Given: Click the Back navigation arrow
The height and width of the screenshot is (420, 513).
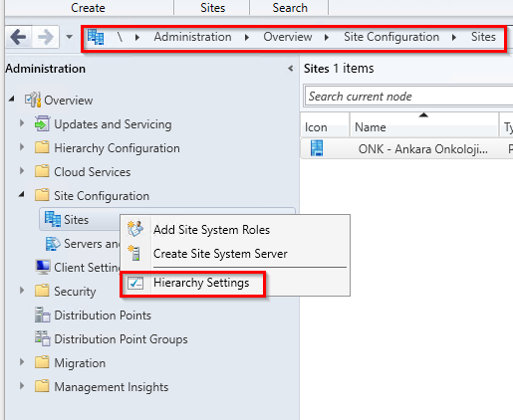Looking at the screenshot, I should [18, 37].
